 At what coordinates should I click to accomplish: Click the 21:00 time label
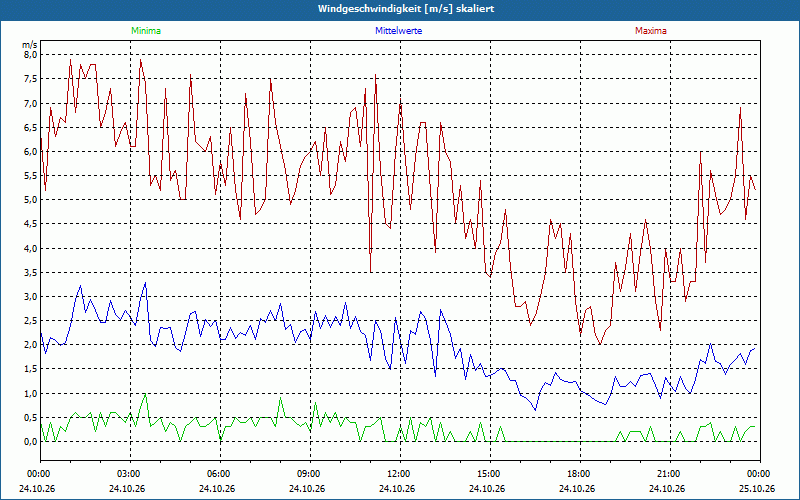667,474
